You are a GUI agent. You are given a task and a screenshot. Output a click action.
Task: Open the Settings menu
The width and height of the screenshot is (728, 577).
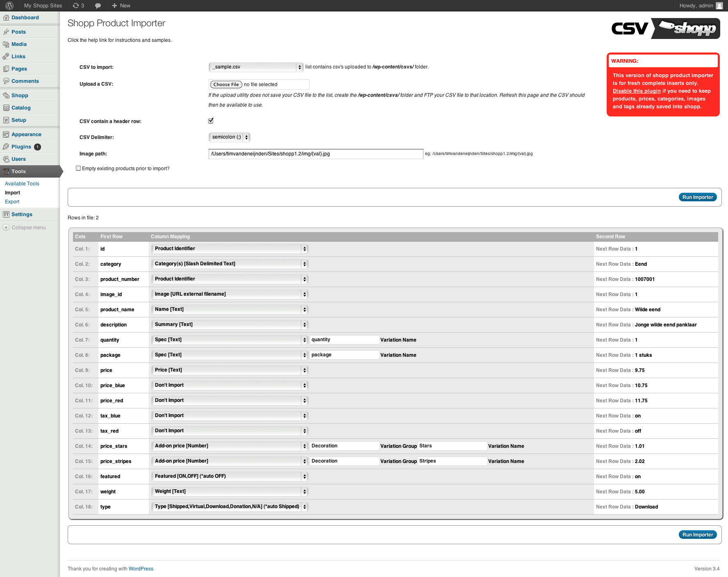point(22,214)
